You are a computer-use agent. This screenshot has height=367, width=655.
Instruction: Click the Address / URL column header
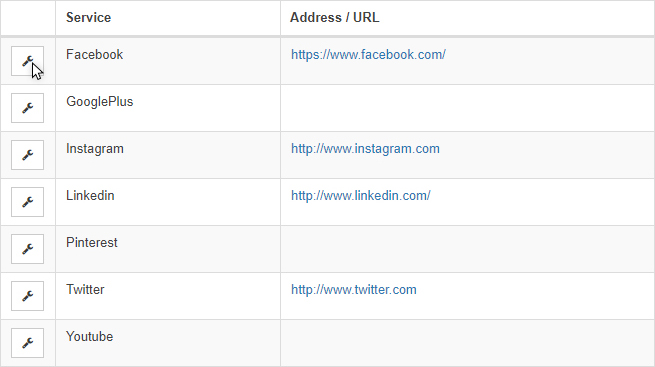pyautogui.click(x=335, y=18)
